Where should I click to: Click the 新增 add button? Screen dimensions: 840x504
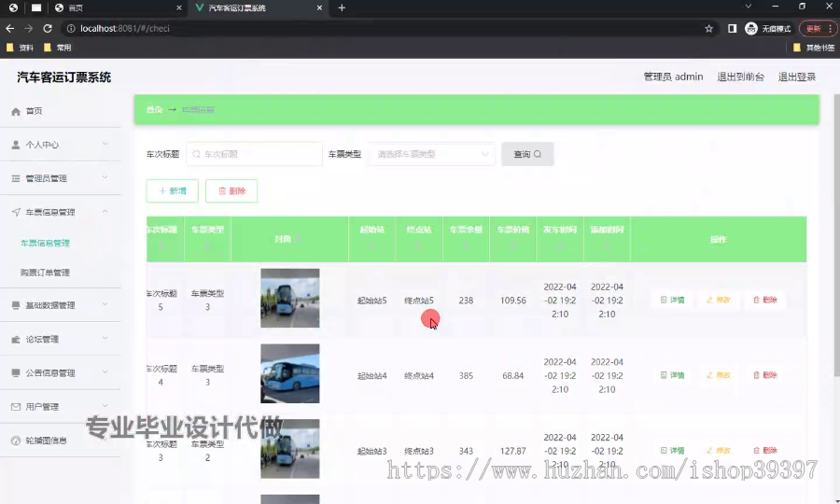tap(173, 191)
